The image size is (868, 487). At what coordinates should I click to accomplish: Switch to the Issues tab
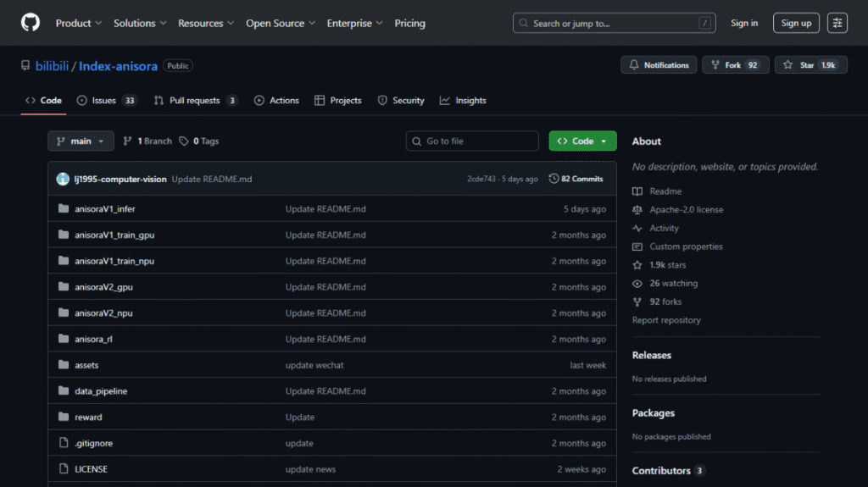point(107,100)
